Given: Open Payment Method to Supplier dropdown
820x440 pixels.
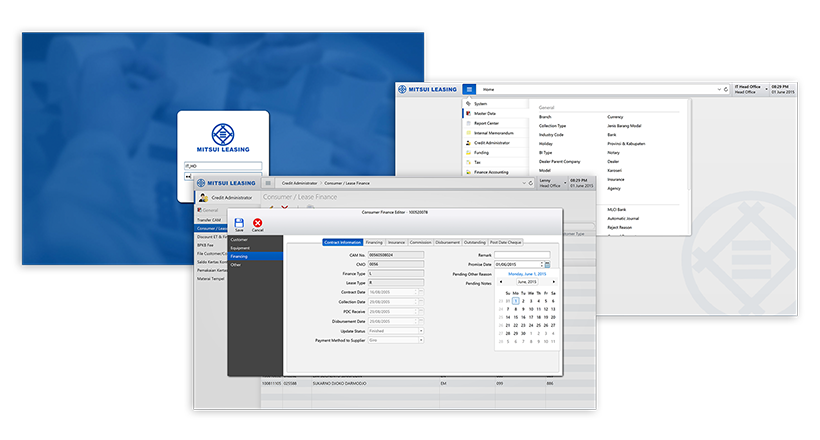Looking at the screenshot, I should pyautogui.click(x=421, y=340).
